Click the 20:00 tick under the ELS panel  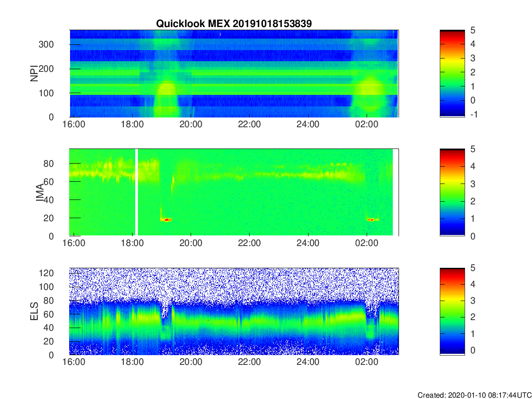click(191, 362)
